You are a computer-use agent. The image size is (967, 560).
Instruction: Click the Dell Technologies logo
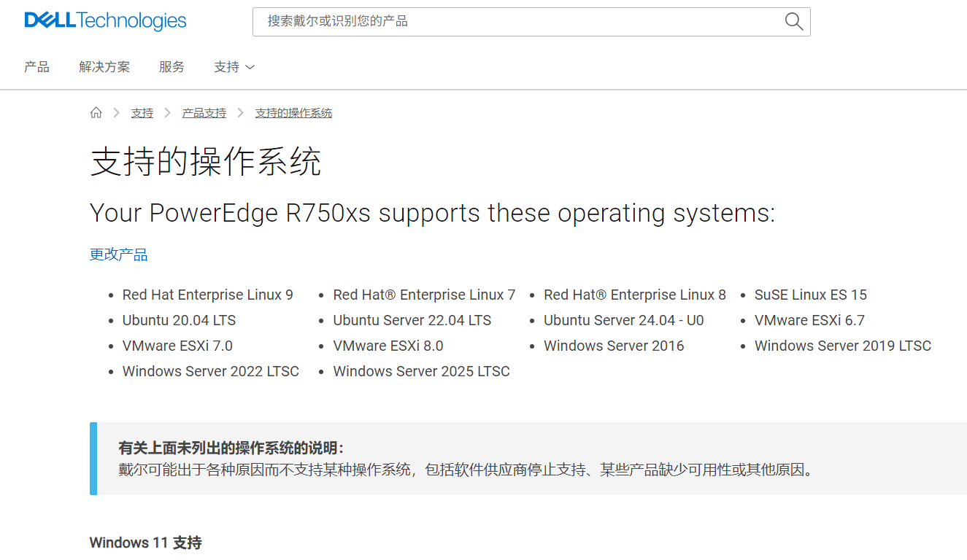pyautogui.click(x=105, y=21)
